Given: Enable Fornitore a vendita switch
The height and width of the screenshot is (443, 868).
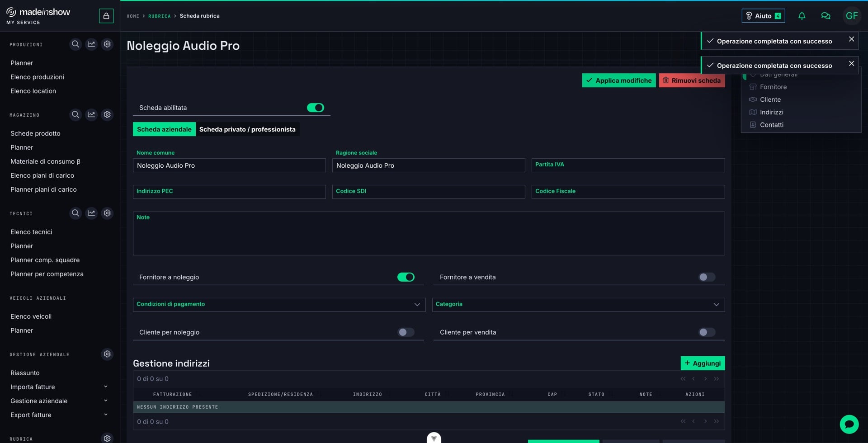Looking at the screenshot, I should 707,277.
